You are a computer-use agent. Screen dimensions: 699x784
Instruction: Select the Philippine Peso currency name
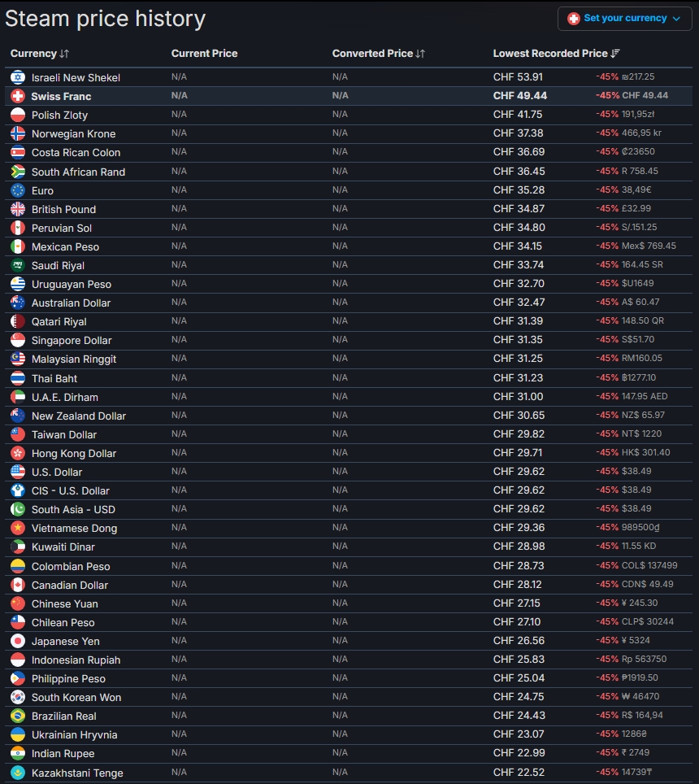click(x=68, y=679)
